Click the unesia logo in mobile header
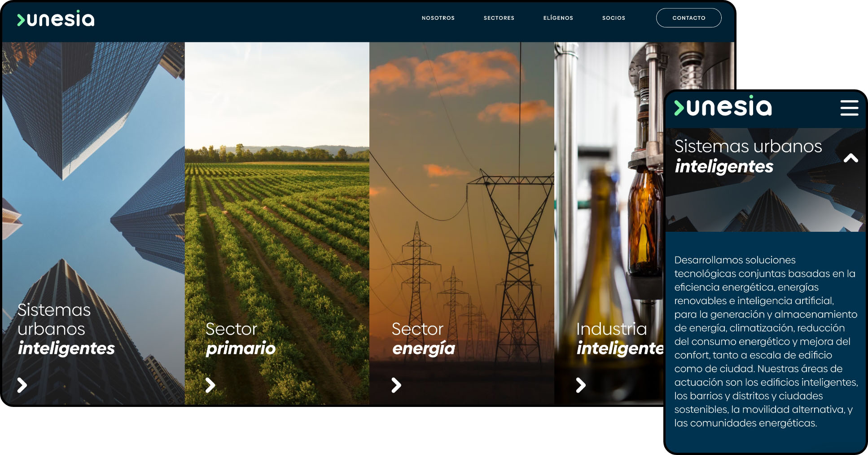 click(x=723, y=106)
